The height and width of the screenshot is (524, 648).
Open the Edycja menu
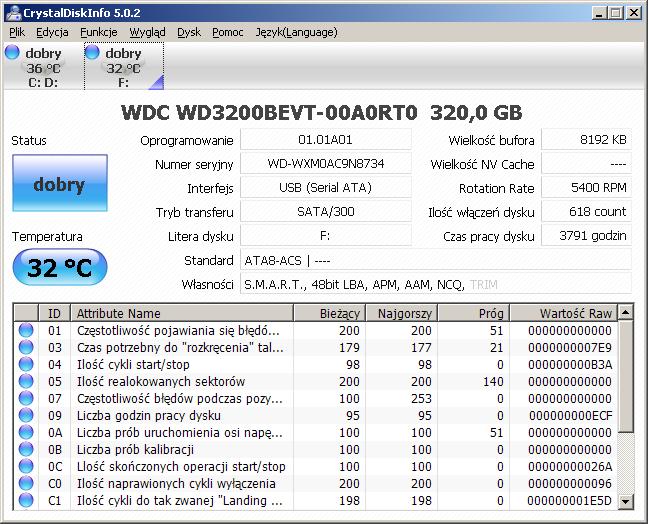(x=52, y=32)
